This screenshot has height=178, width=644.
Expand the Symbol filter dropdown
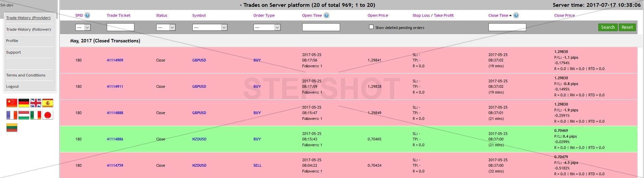pyautogui.click(x=210, y=27)
